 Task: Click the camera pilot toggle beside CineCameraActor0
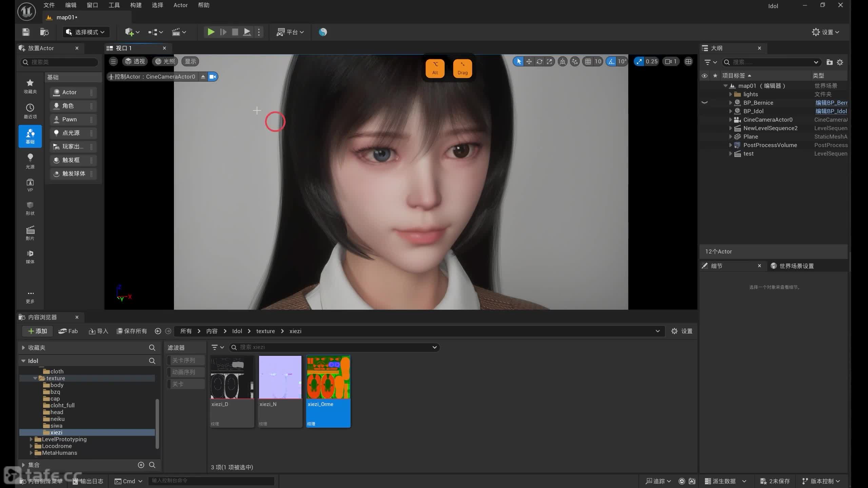point(213,77)
